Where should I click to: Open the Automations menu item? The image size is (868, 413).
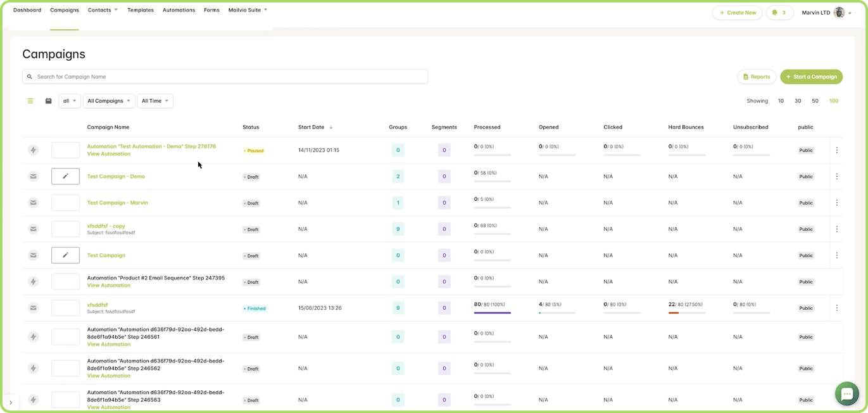pos(179,10)
